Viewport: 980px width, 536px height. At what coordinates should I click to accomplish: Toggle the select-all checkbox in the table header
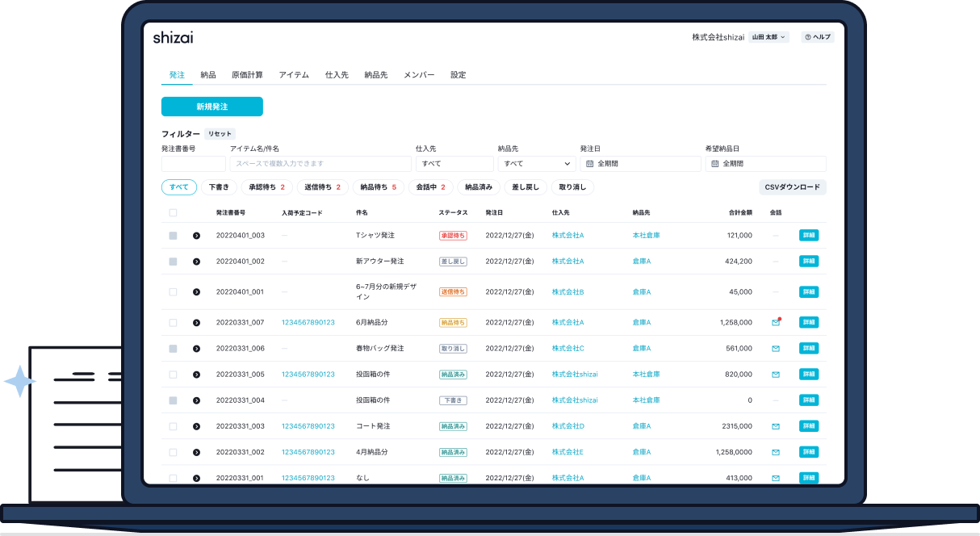click(173, 213)
